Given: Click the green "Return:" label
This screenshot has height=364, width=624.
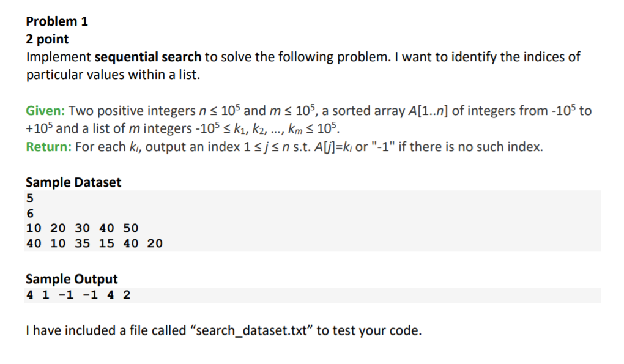Looking at the screenshot, I should 48,147.
